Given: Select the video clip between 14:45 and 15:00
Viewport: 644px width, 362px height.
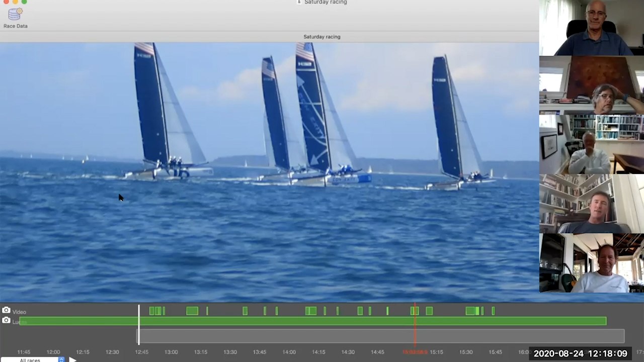Looking at the screenshot, I should [x=387, y=311].
